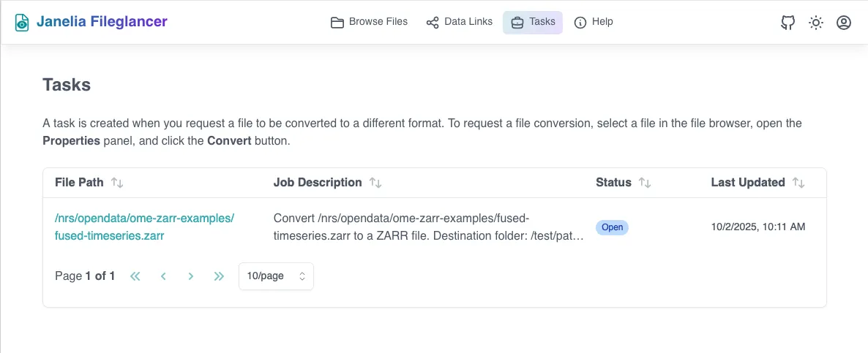
Task: Open the GitHub repository icon
Action: click(x=787, y=23)
